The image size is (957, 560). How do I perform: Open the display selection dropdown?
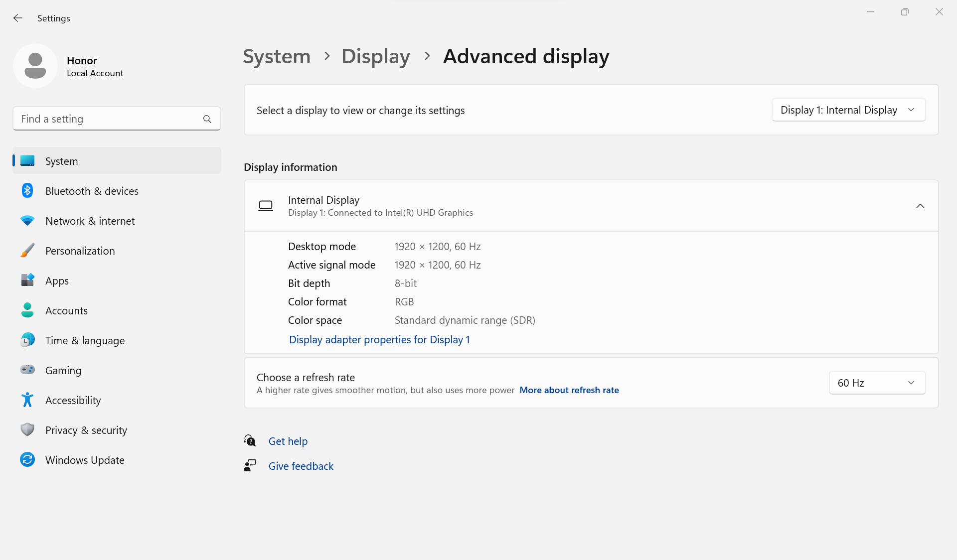[x=848, y=110]
